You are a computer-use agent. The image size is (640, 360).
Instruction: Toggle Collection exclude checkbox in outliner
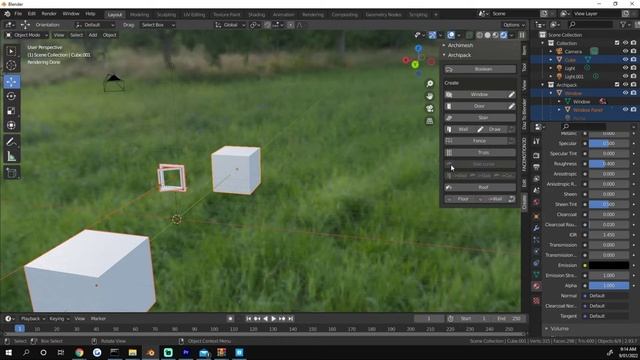(617, 43)
